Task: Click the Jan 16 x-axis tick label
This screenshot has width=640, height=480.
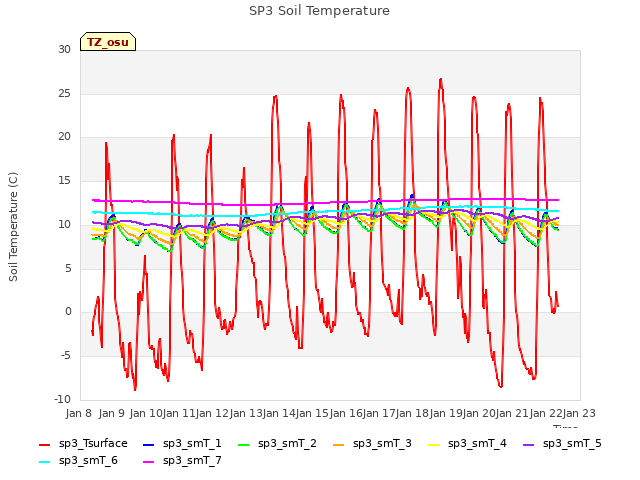Action: tap(346, 413)
